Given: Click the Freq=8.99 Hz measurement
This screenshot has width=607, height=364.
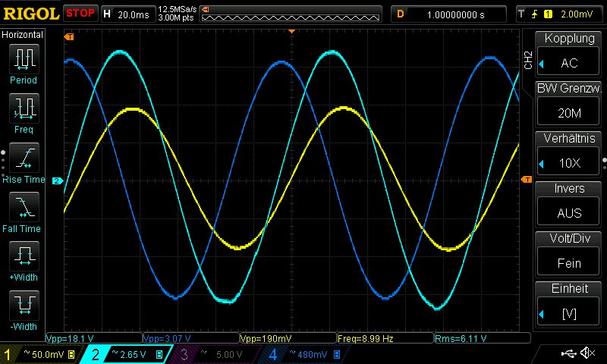Looking at the screenshot, I should pos(385,338).
